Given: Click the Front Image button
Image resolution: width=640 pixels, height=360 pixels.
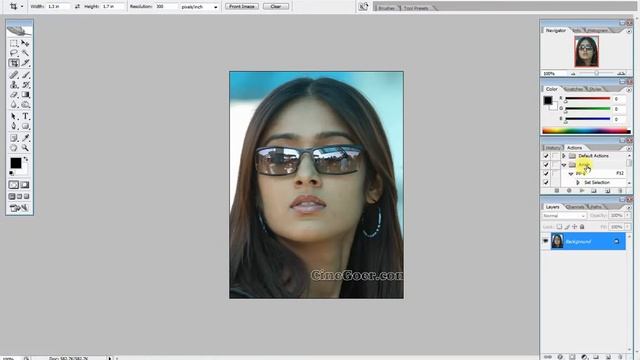Looking at the screenshot, I should 242,7.
